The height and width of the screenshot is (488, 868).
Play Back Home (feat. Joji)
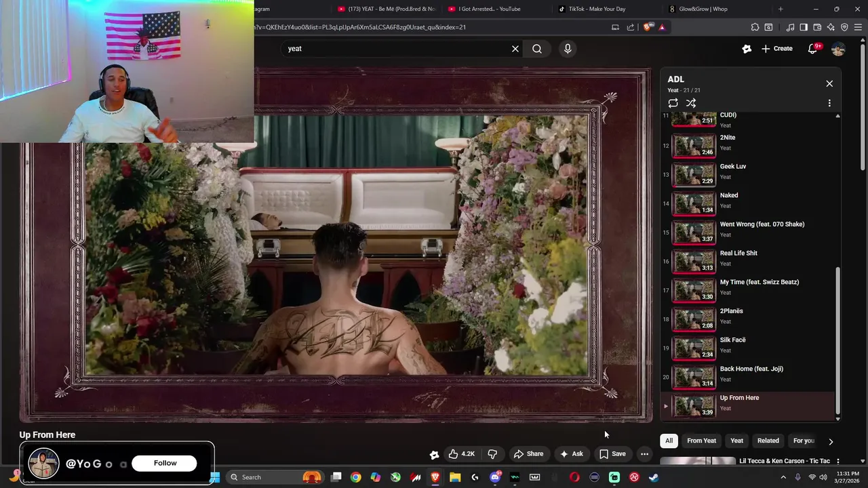pyautogui.click(x=749, y=377)
